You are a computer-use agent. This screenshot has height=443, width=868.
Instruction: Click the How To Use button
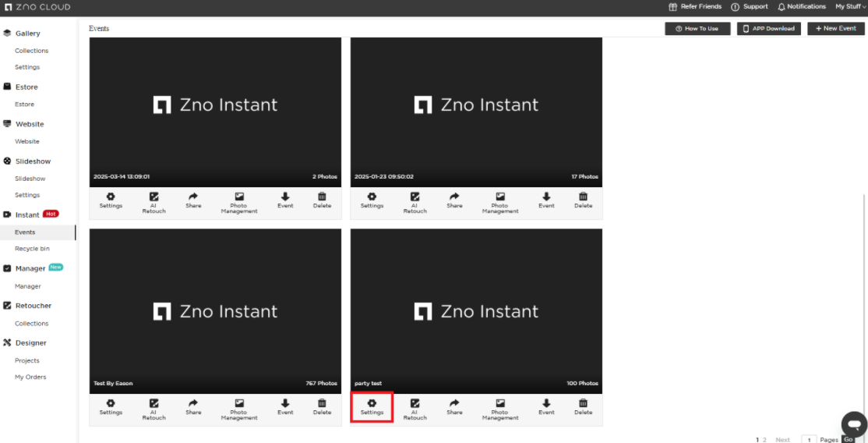[x=697, y=28]
